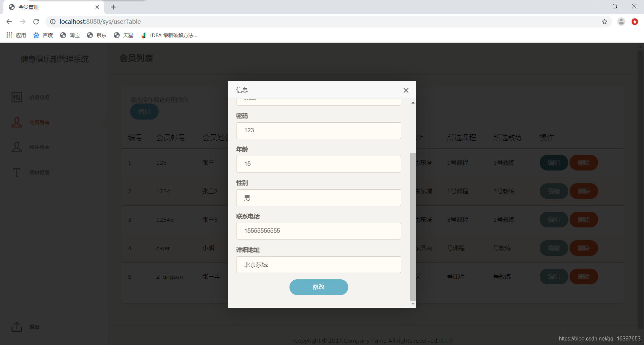This screenshot has width=644, height=345.
Task: Click 编辑 for 张三2 row
Action: (x=554, y=191)
